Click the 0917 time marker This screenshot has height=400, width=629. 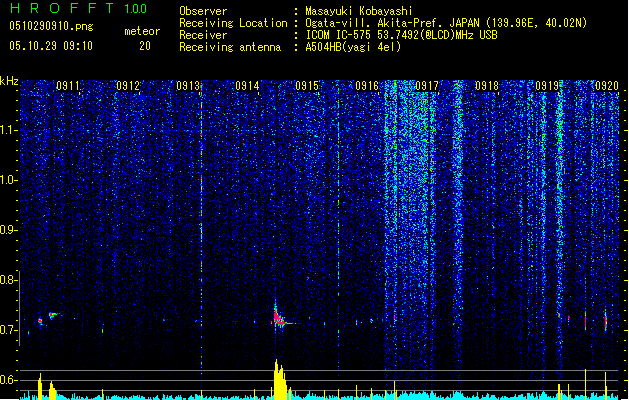tap(427, 86)
